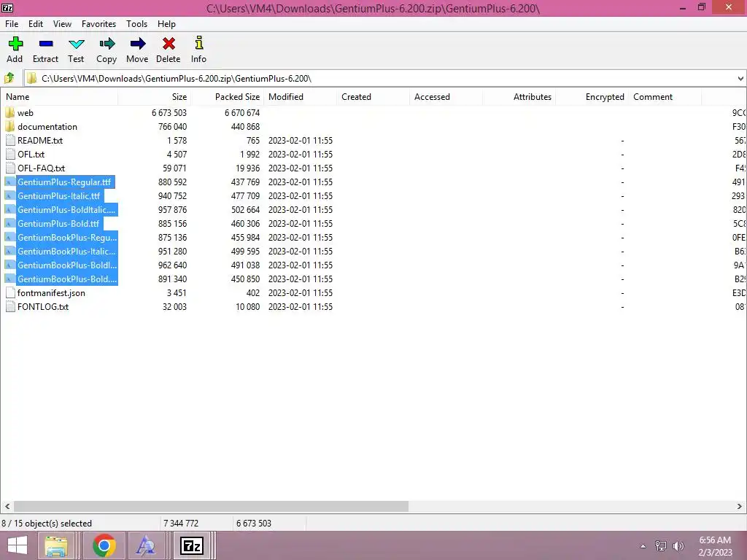Select FONTLOG.txt file name
The image size is (747, 560).
tap(43, 307)
